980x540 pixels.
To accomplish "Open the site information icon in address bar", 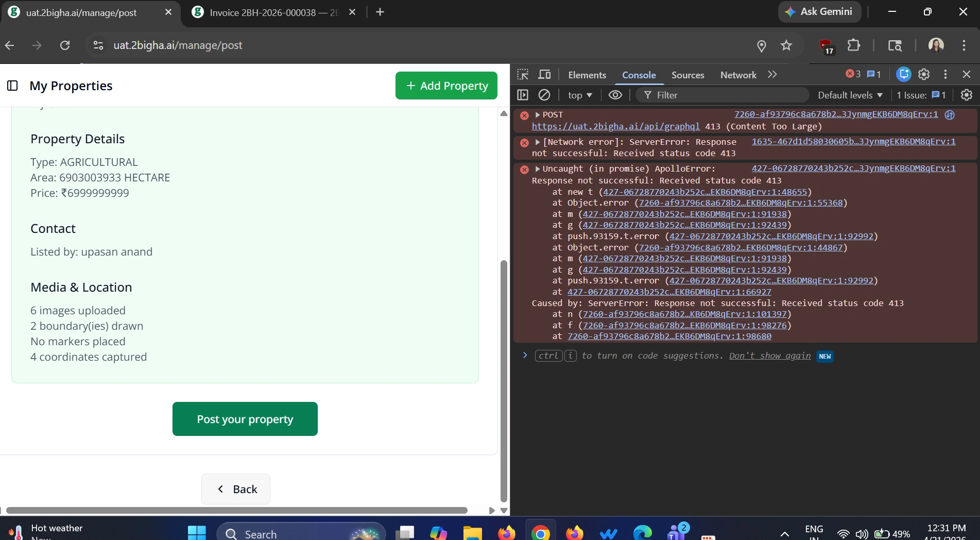I will [98, 45].
